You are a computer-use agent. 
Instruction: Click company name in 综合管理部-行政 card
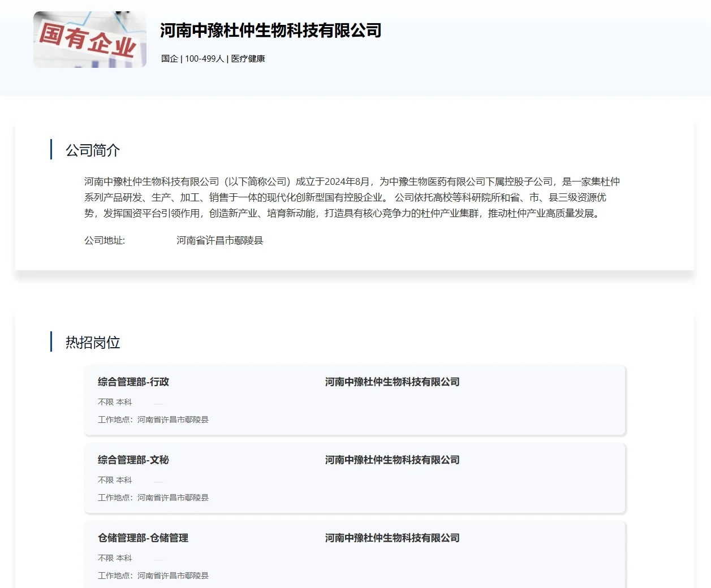click(393, 382)
